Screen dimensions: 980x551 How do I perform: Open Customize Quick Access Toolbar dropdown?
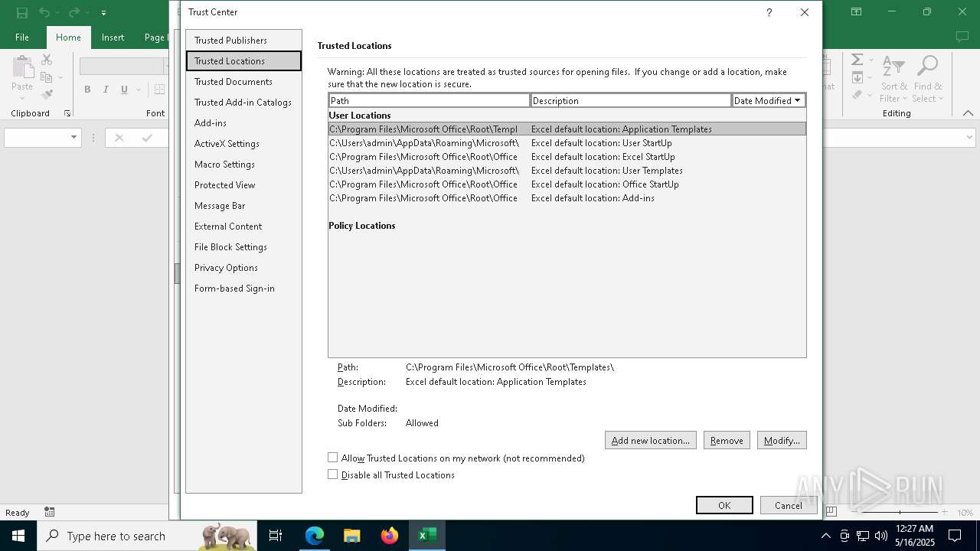[103, 13]
